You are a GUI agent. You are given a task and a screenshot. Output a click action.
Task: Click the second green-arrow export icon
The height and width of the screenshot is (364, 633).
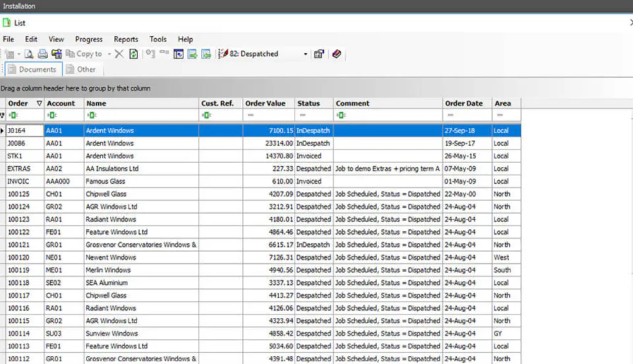206,53
